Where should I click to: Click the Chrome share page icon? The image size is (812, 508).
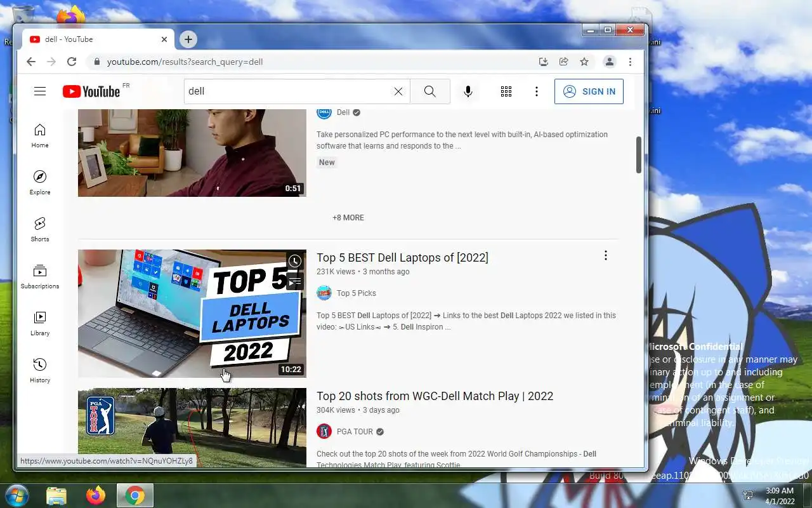point(563,62)
